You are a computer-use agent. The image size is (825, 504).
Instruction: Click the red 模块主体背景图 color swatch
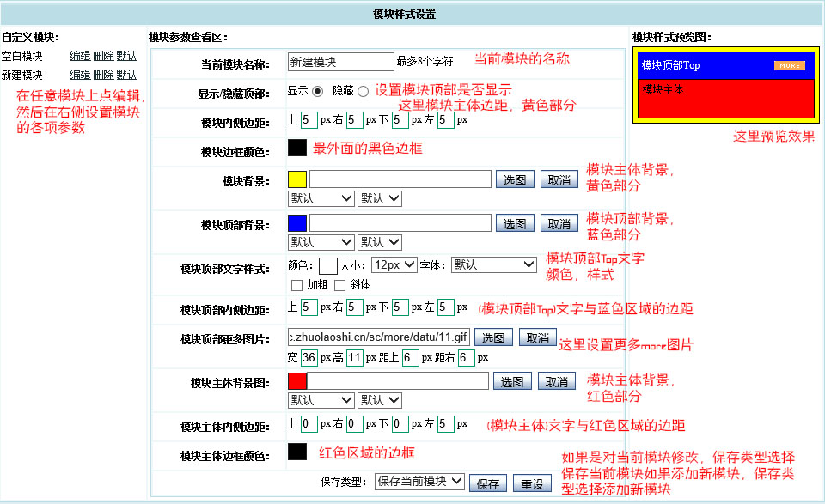pos(296,381)
